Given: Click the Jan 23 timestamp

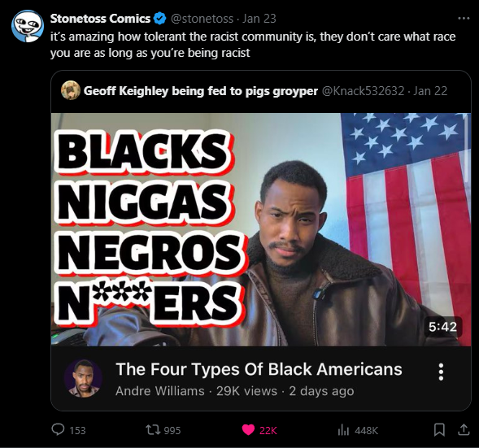Looking at the screenshot, I should pyautogui.click(x=259, y=19).
